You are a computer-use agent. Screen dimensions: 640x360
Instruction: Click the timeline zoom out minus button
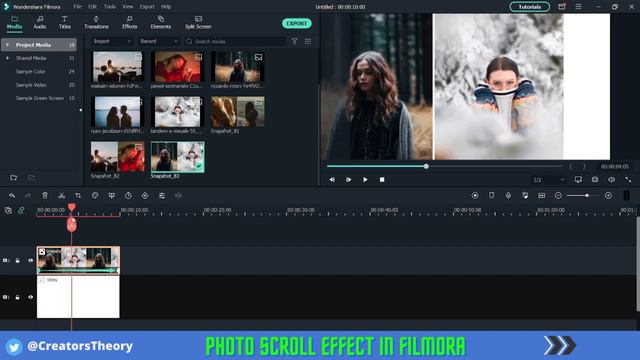tap(558, 196)
